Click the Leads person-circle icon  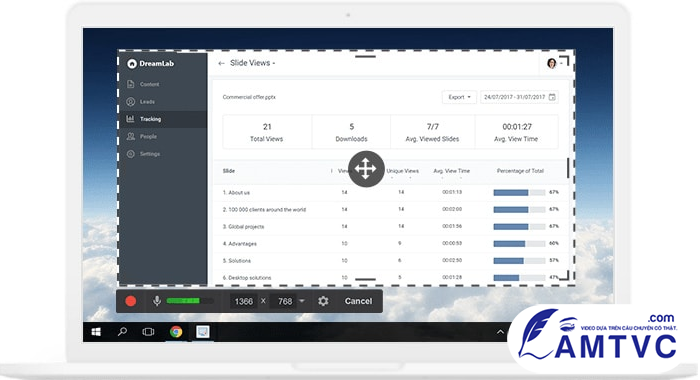tap(130, 101)
